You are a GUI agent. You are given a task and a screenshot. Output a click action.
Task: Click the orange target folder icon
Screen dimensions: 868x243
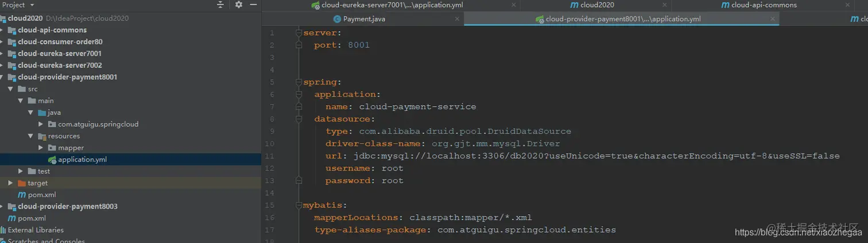point(22,183)
